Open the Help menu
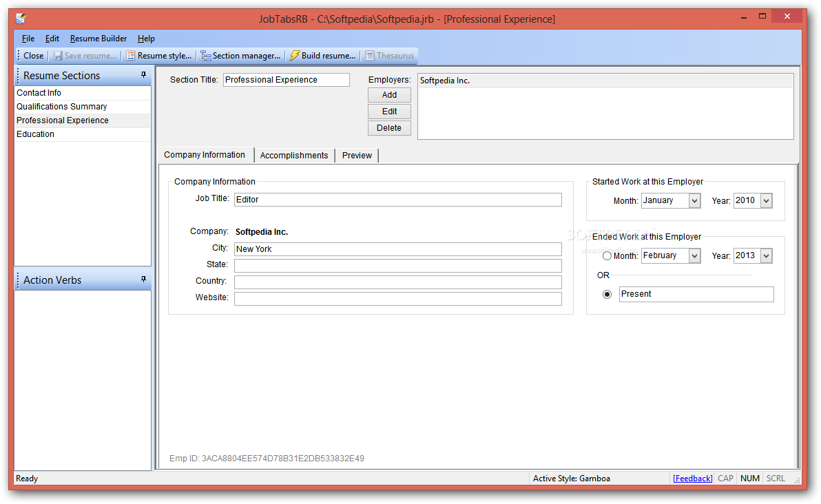821x504 pixels. (x=146, y=38)
